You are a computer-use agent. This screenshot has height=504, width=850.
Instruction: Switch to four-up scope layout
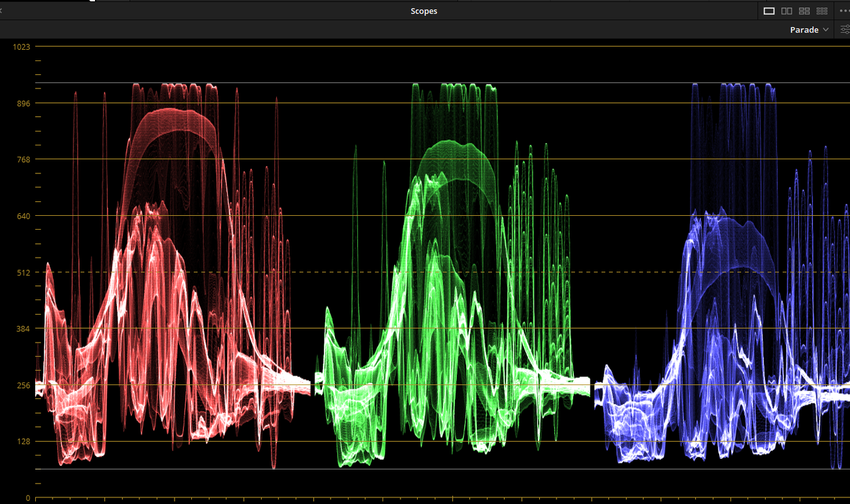pyautogui.click(x=804, y=11)
